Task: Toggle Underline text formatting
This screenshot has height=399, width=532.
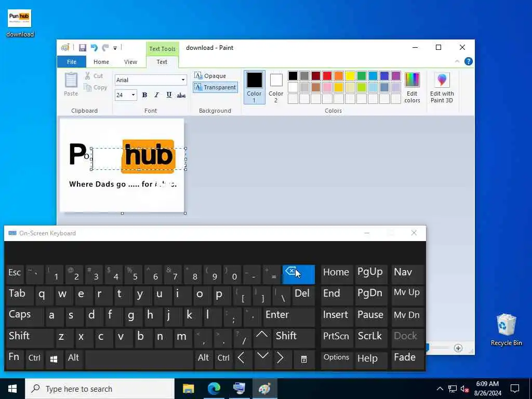Action: tap(169, 95)
